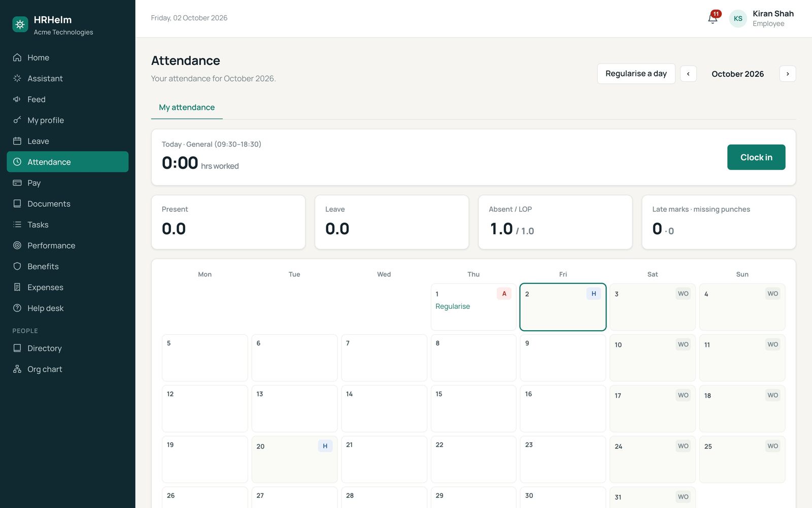
Task: Click the Leave calendar icon
Action: (x=17, y=141)
